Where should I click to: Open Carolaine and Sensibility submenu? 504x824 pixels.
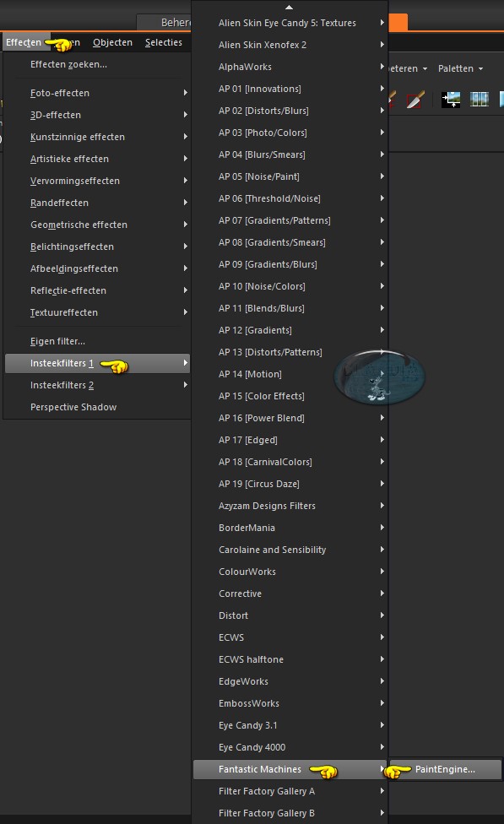(290, 550)
